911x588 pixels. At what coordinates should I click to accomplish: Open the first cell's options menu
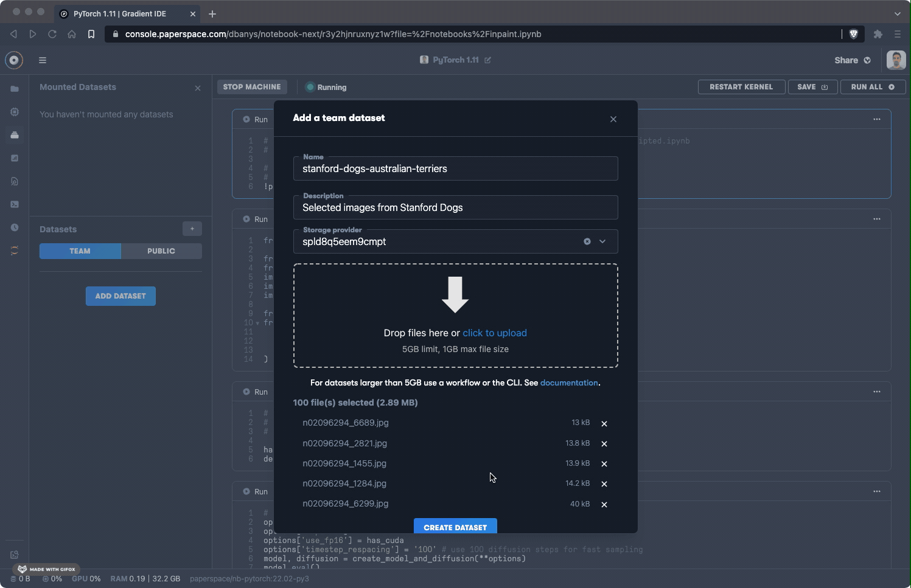tap(877, 119)
